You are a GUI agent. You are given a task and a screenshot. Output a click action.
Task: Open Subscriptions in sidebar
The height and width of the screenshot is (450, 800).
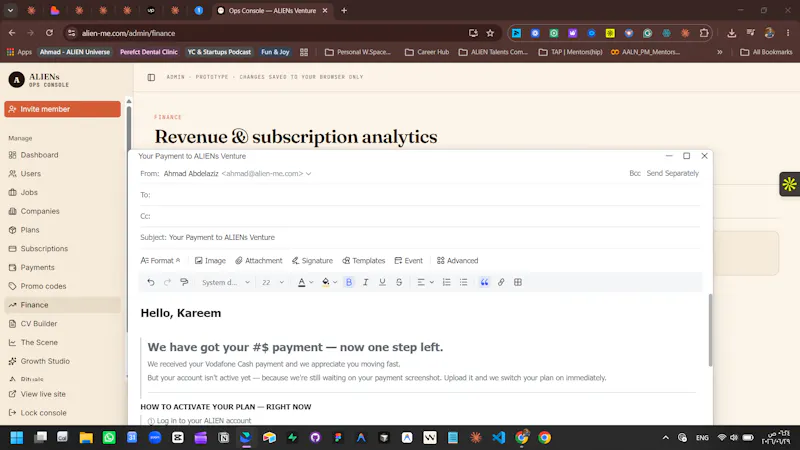coord(62,249)
